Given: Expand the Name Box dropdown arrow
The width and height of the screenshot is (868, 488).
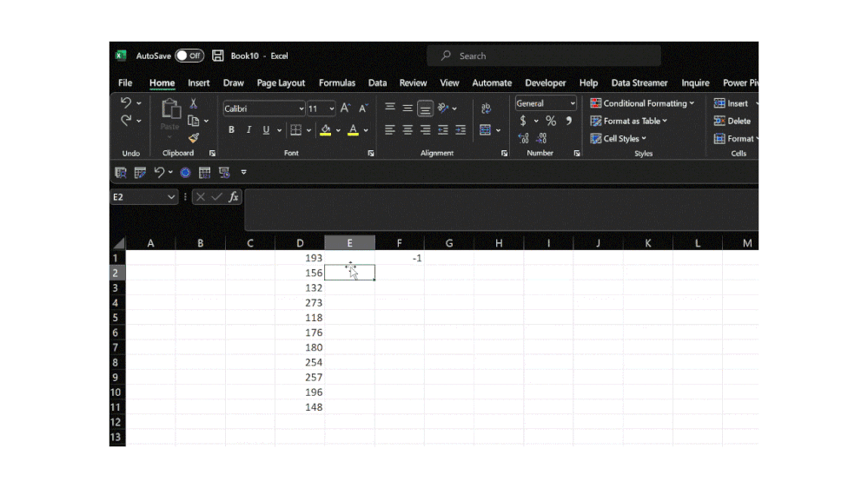Looking at the screenshot, I should point(171,196).
